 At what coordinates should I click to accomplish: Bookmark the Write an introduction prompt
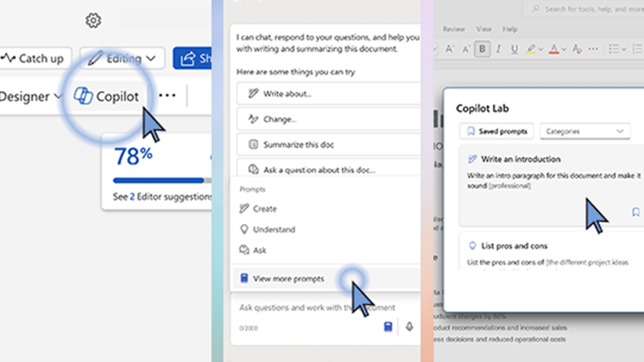635,212
